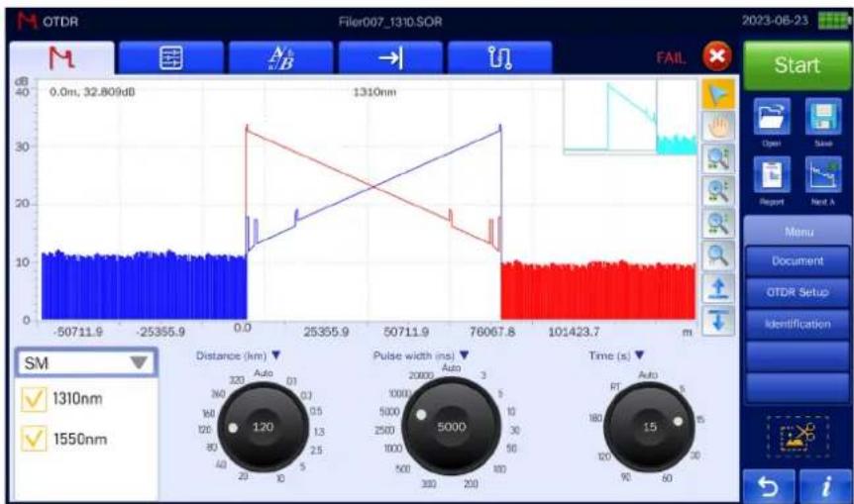Click the red noise region of the trace
The image size is (854, 504).
coord(597,292)
